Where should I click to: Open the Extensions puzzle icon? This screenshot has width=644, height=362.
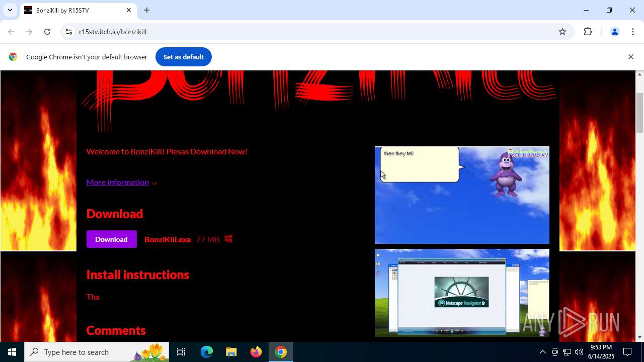coord(588,32)
